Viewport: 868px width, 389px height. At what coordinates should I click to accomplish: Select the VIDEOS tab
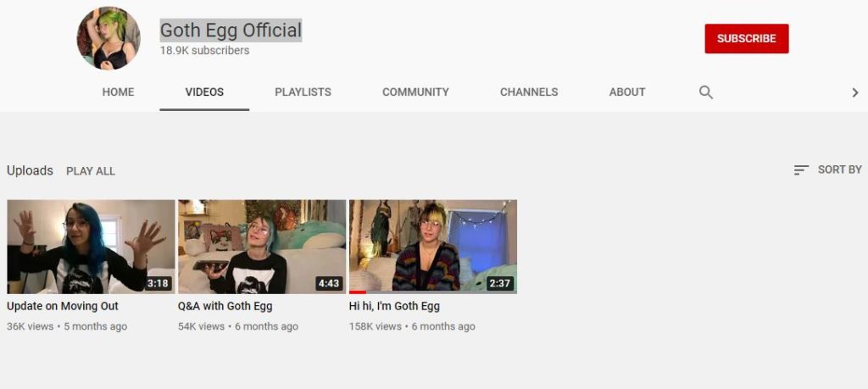(x=204, y=92)
